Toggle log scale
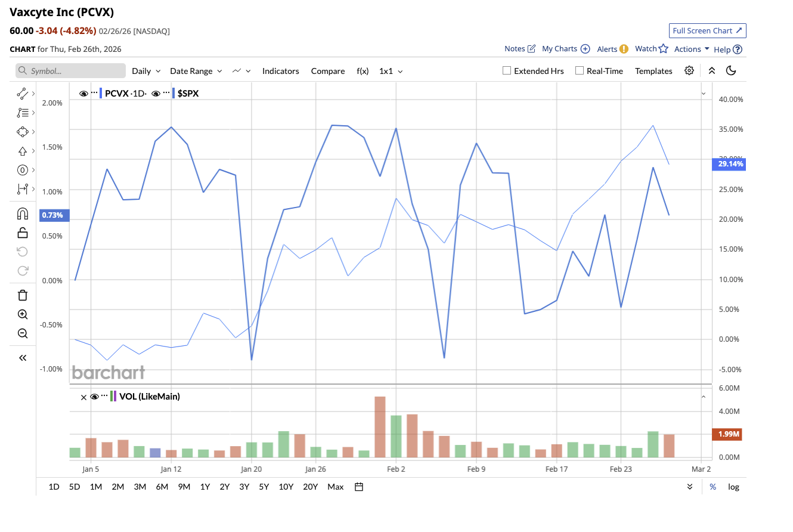This screenshot has height=532, width=793. click(x=733, y=487)
